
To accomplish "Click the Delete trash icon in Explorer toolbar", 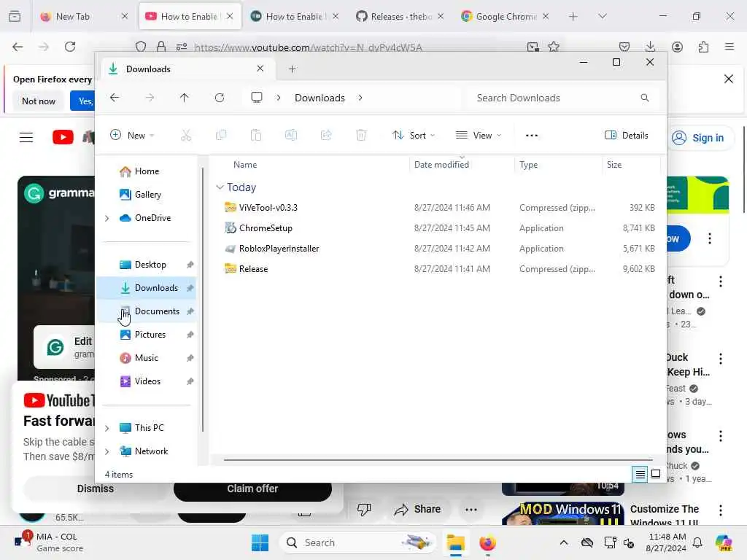I will [x=361, y=135].
